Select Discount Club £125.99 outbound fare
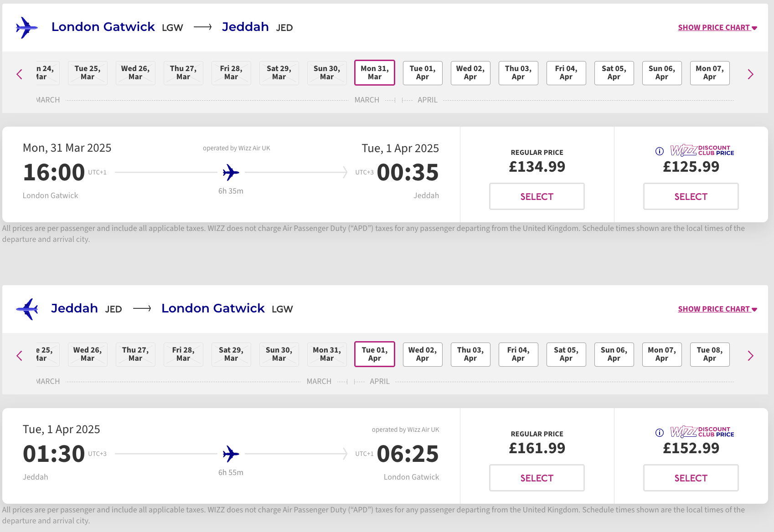 (691, 196)
